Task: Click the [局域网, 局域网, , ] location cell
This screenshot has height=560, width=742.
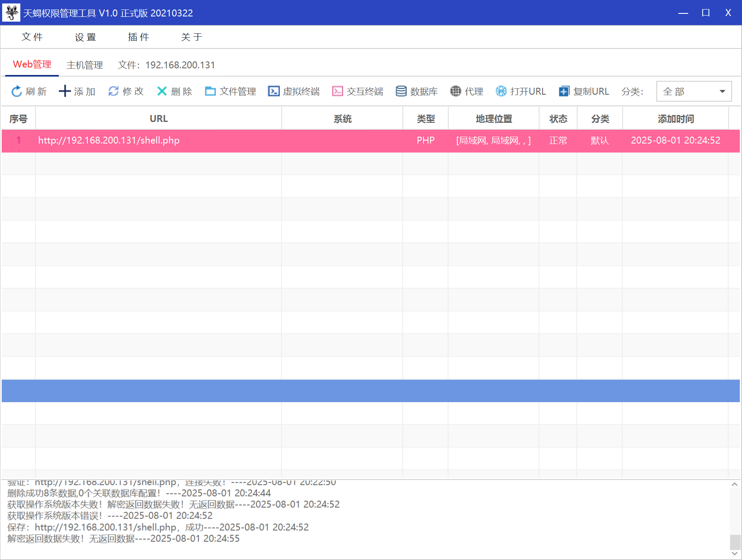Action: coord(494,141)
